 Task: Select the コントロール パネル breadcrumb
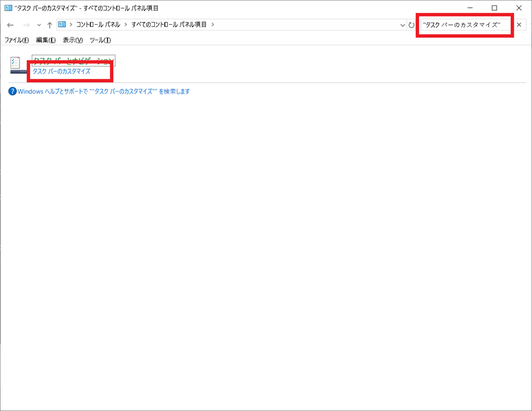(98, 25)
